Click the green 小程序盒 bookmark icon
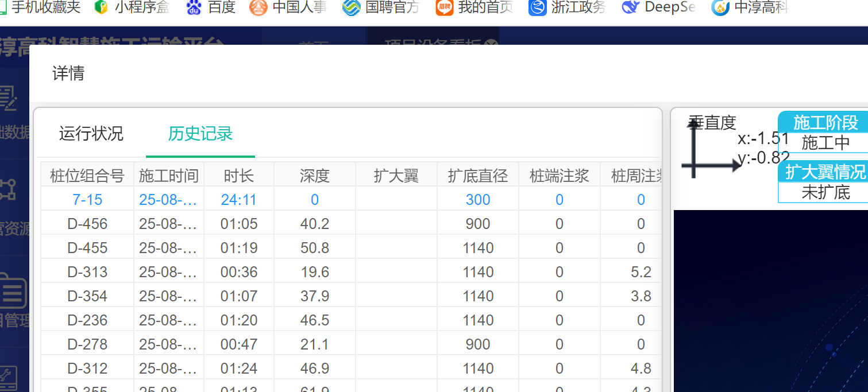The height and width of the screenshot is (392, 868). (x=102, y=7)
